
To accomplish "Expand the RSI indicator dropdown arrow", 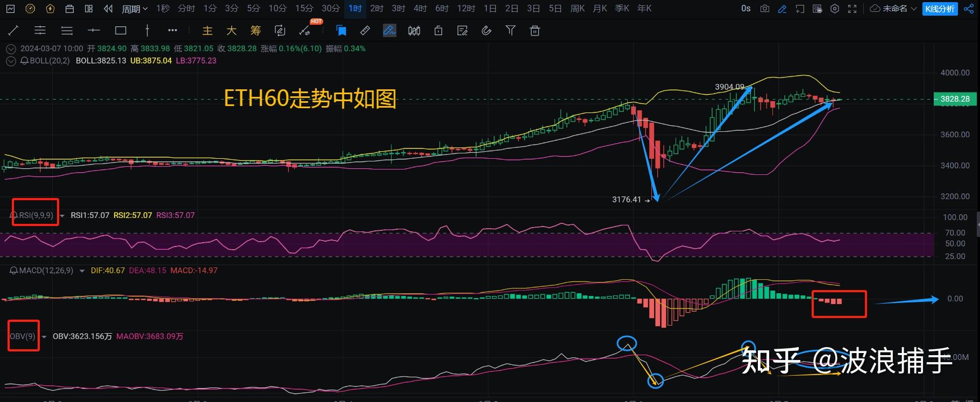I will click(62, 216).
